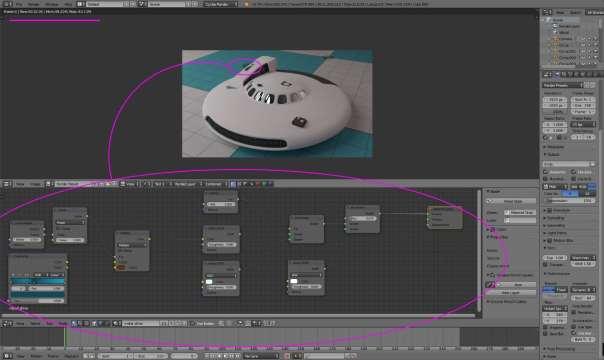Expand the Light Paths panel
604x360 pixels.
tap(555, 233)
